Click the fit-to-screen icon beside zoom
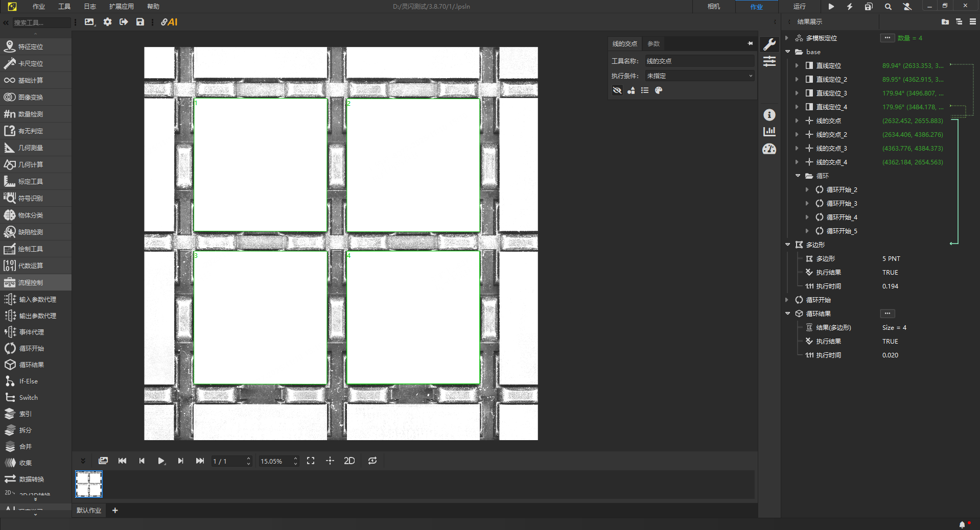Viewport: 980px width, 530px height. point(311,461)
